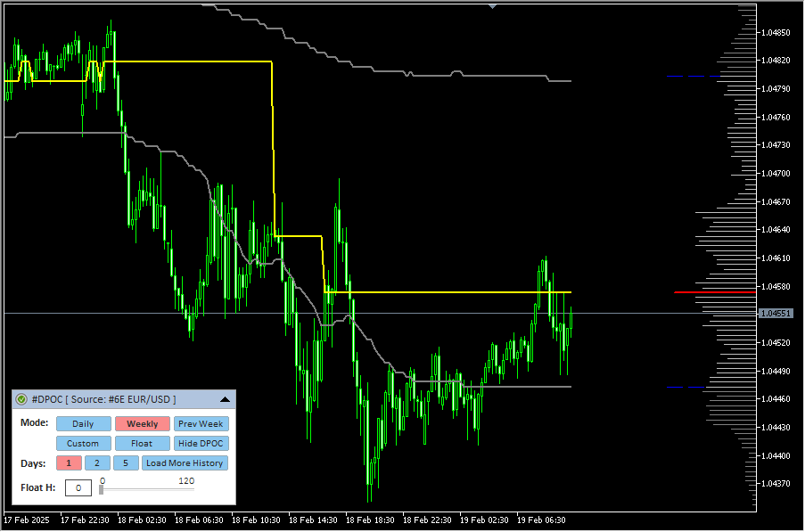
Task: Set Days to 1
Action: 69,463
